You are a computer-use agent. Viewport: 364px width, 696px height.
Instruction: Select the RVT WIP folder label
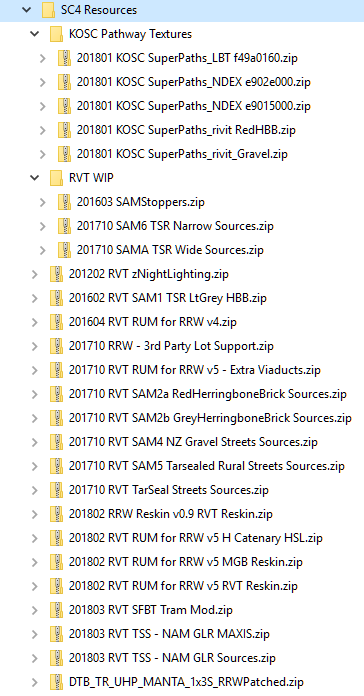coord(91,178)
